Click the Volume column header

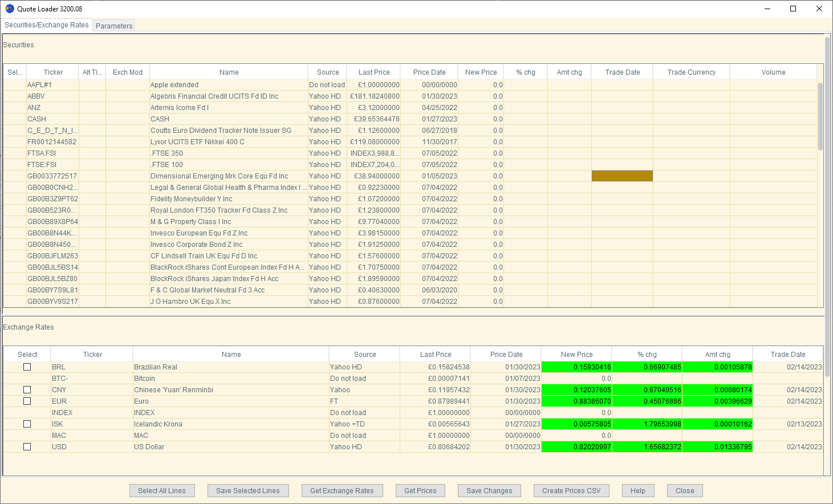tap(773, 72)
